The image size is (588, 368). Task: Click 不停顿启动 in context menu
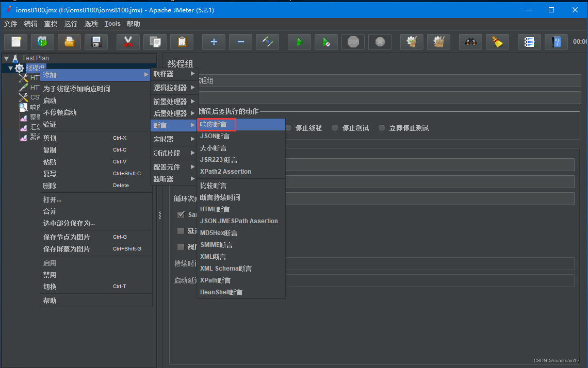pyautogui.click(x=95, y=112)
